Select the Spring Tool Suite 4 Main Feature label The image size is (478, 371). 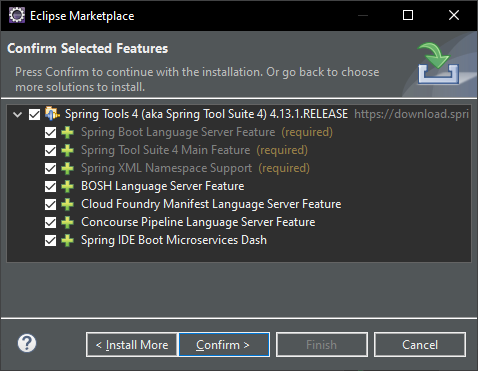click(x=166, y=150)
